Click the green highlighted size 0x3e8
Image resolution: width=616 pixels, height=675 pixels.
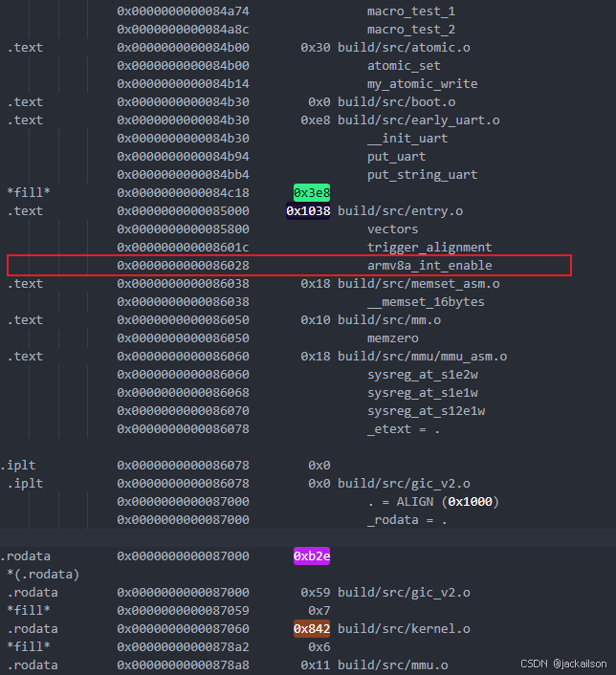pyautogui.click(x=312, y=193)
